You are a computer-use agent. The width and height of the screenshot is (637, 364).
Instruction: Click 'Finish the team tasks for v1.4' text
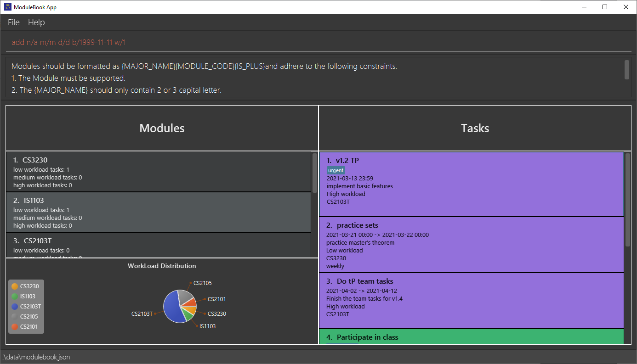click(364, 299)
